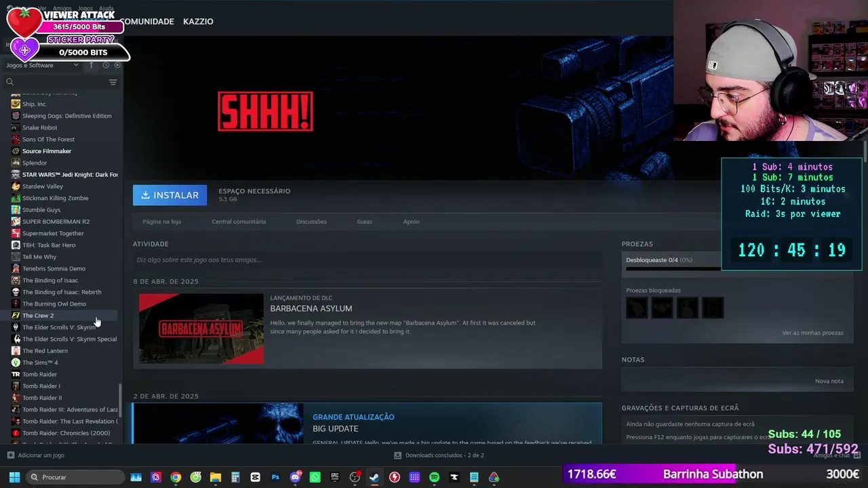Select Stickman Killing Zombie in library
The width and height of the screenshot is (868, 488).
56,198
